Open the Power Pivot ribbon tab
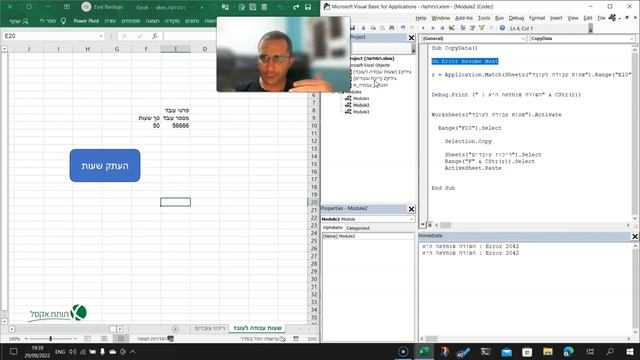Viewport: 640px width, 360px height. pyautogui.click(x=86, y=21)
